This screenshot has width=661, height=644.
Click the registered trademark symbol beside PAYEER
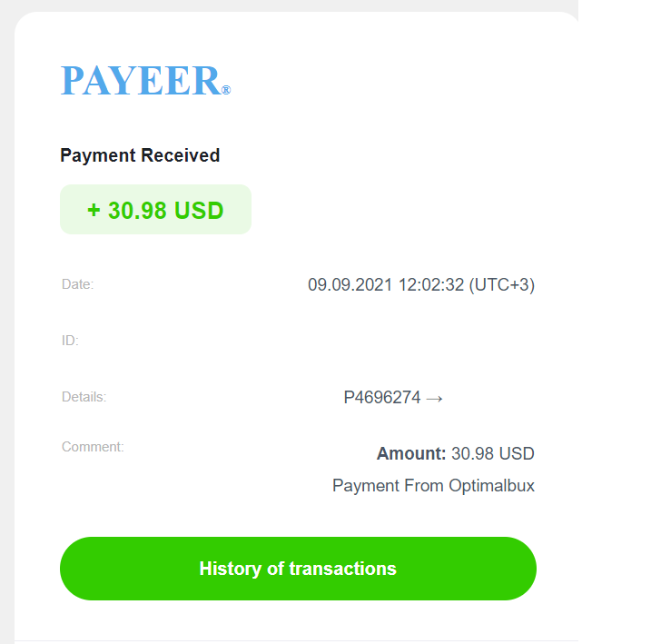226,90
